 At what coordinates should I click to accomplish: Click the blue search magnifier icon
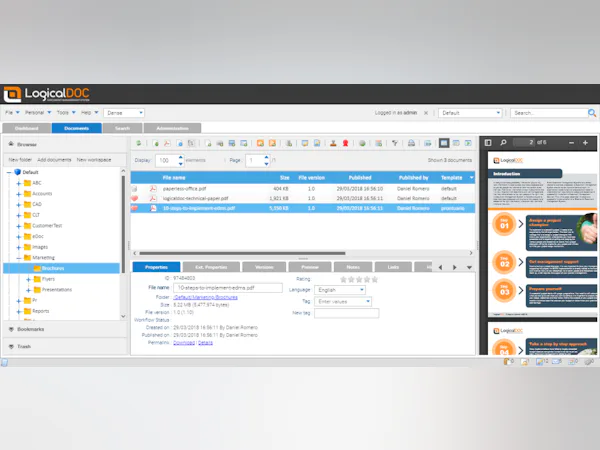(x=592, y=113)
